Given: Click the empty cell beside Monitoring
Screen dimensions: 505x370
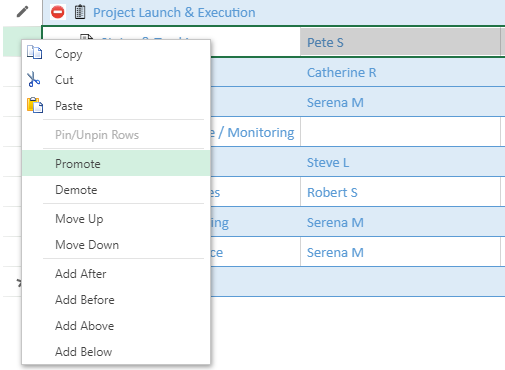Looking at the screenshot, I should pyautogui.click(x=400, y=132).
